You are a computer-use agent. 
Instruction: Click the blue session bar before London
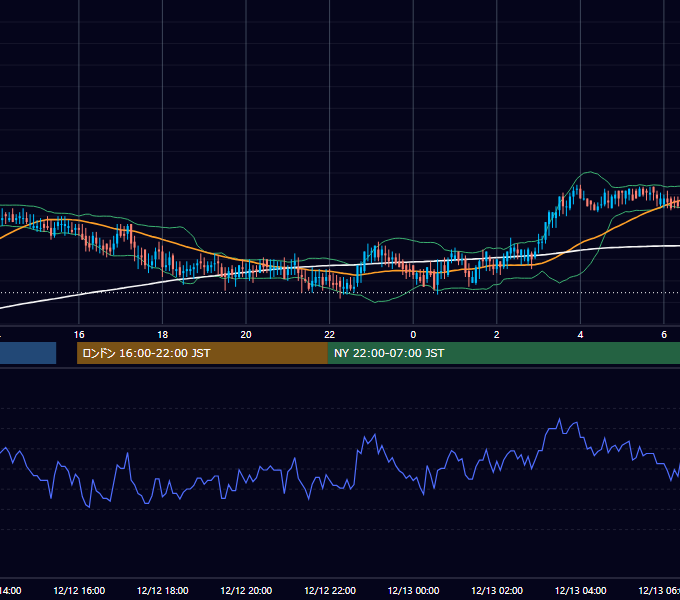28,353
